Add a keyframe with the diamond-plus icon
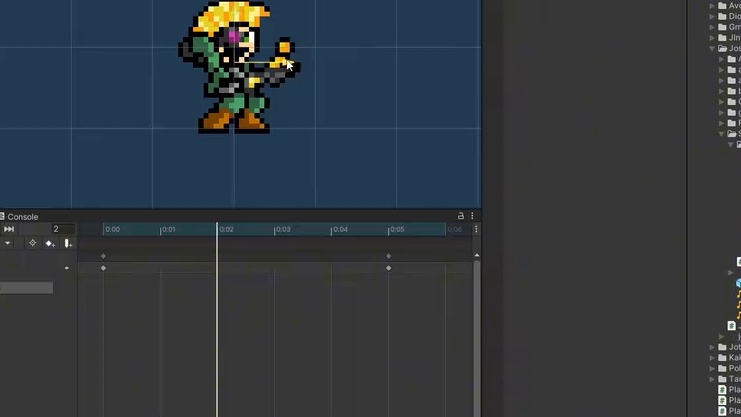 pyautogui.click(x=50, y=243)
